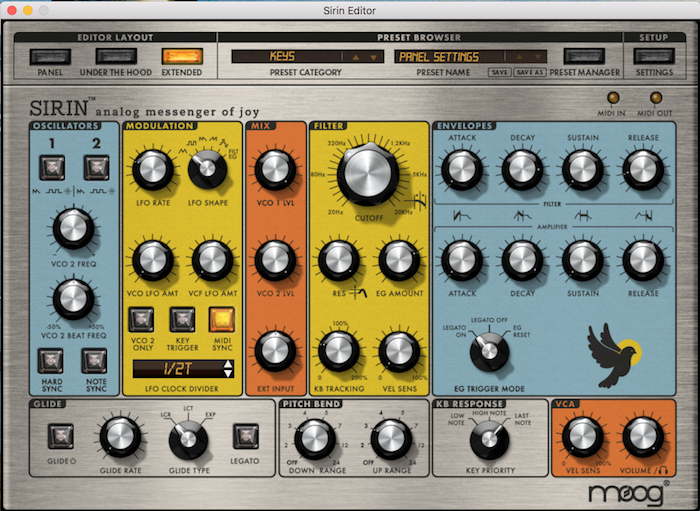Screen dimensions: 700x511
Task: Click the VCO 2 FREQ knob
Action: pyautogui.click(x=73, y=228)
